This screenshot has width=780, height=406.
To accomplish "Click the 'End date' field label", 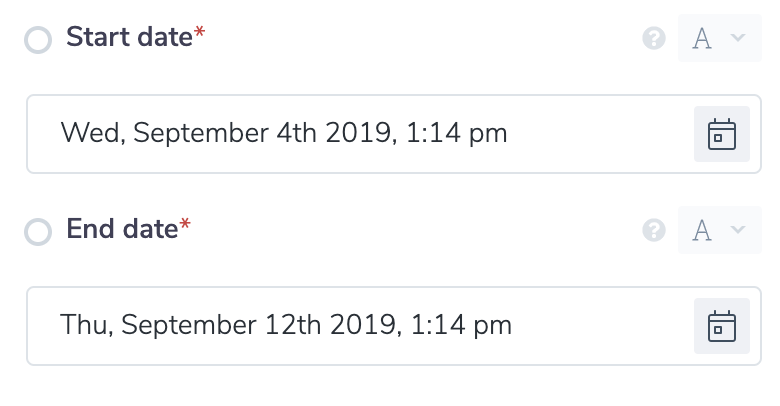I will [x=121, y=230].
